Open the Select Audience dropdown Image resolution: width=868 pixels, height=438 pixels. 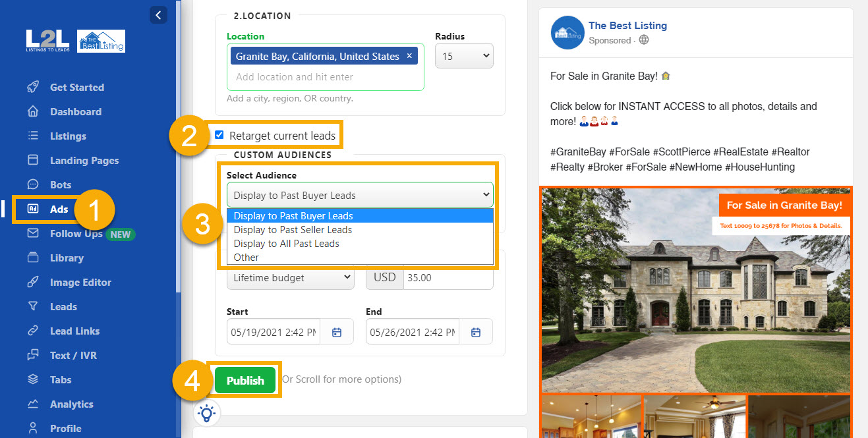[360, 195]
